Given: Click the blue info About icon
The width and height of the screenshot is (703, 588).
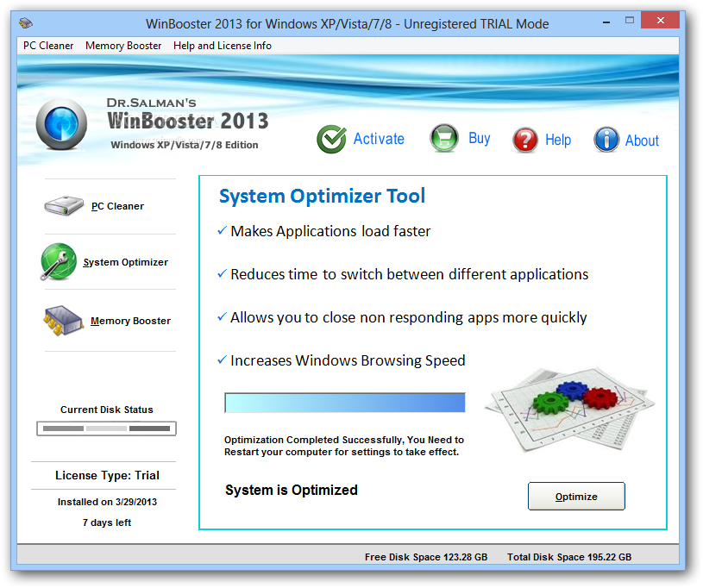Looking at the screenshot, I should (606, 140).
